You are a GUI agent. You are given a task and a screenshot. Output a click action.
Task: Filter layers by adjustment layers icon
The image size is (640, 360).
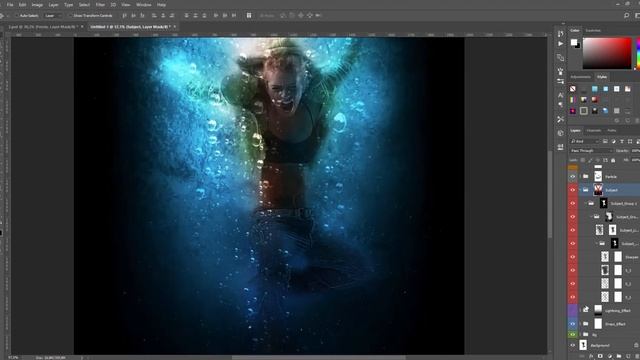(613, 141)
